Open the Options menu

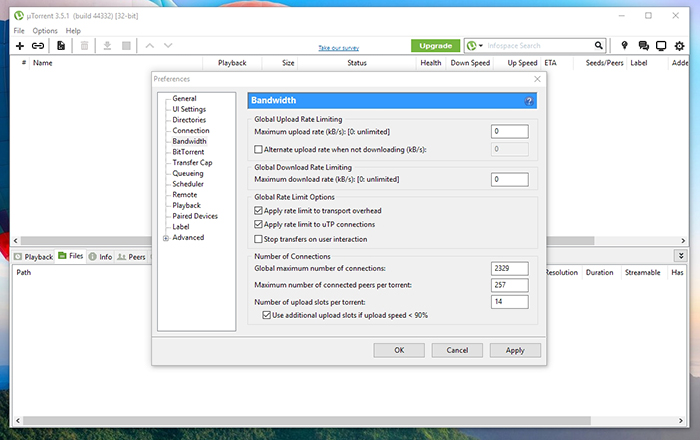pos(45,31)
